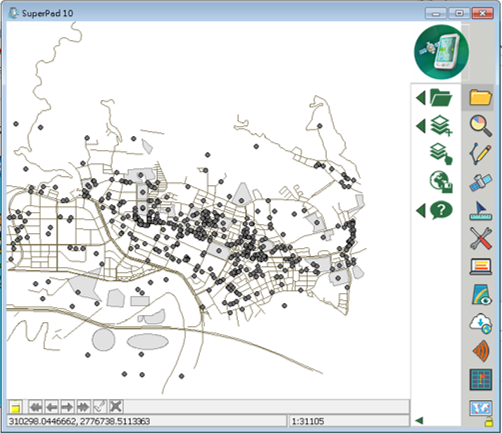Click the orange signal waves icon
502x433 pixels.
coord(480,351)
